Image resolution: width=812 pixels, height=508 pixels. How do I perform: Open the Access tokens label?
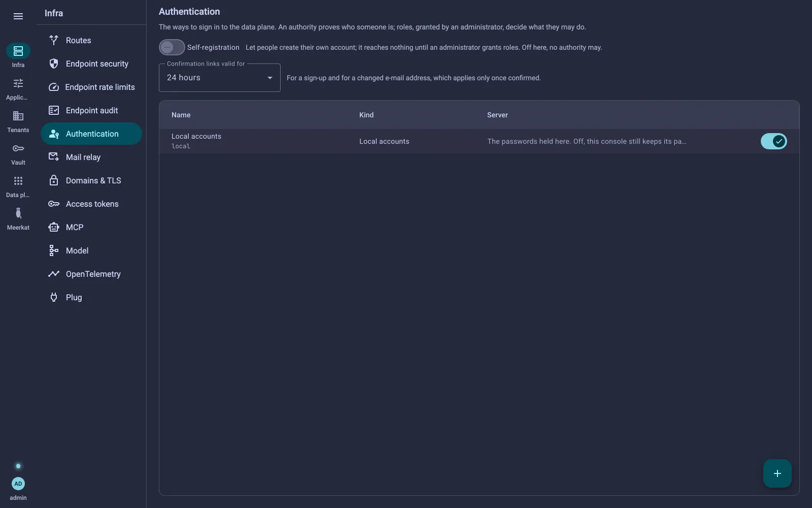point(92,204)
